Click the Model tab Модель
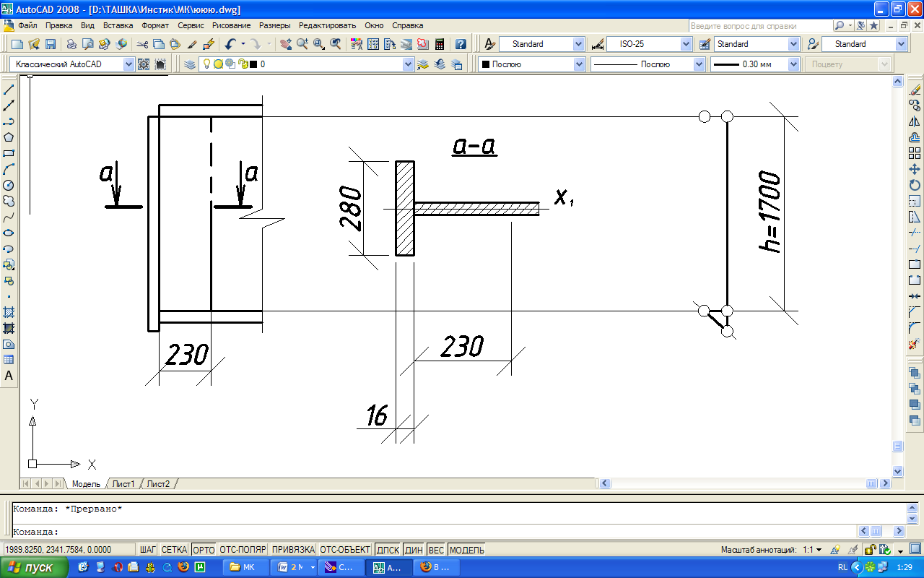 (x=86, y=483)
